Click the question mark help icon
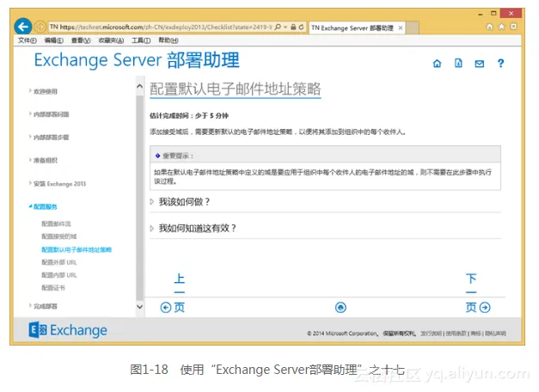 pos(500,64)
